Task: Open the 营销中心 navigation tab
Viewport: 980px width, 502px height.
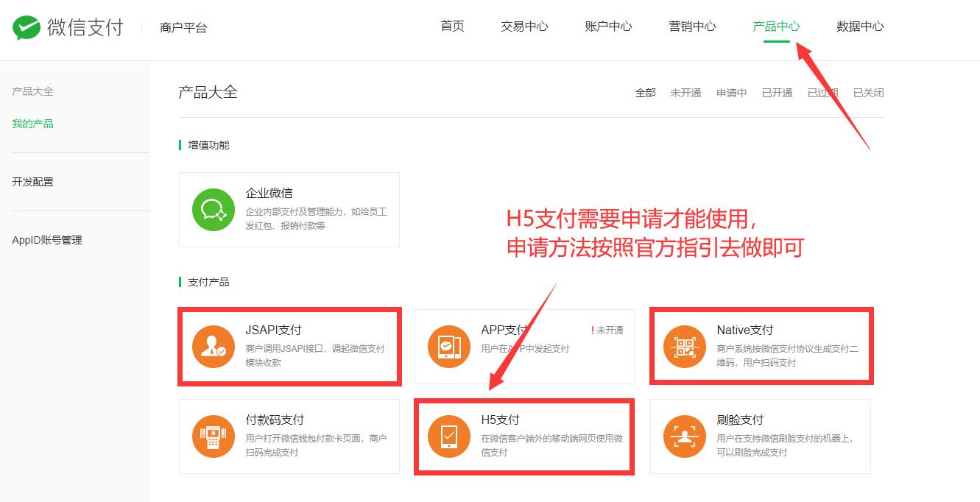Action: click(x=692, y=26)
